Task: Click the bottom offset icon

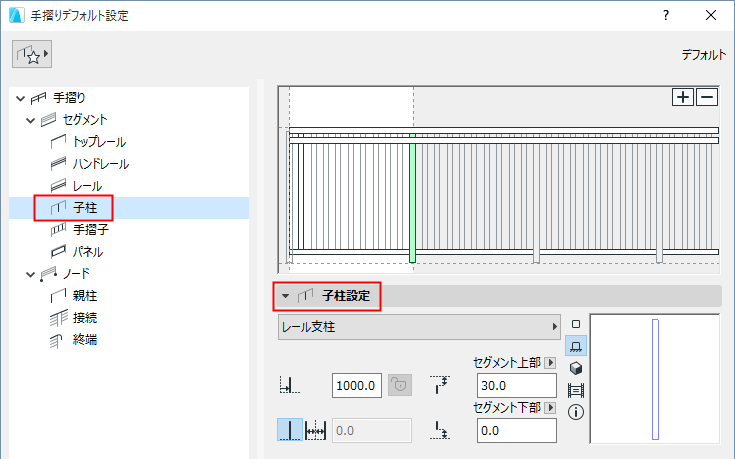Action: [x=440, y=430]
